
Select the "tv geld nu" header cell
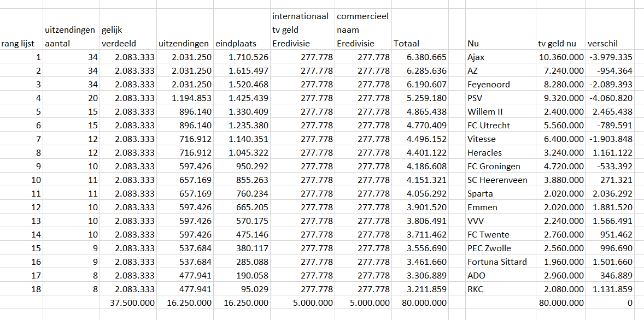(x=560, y=29)
